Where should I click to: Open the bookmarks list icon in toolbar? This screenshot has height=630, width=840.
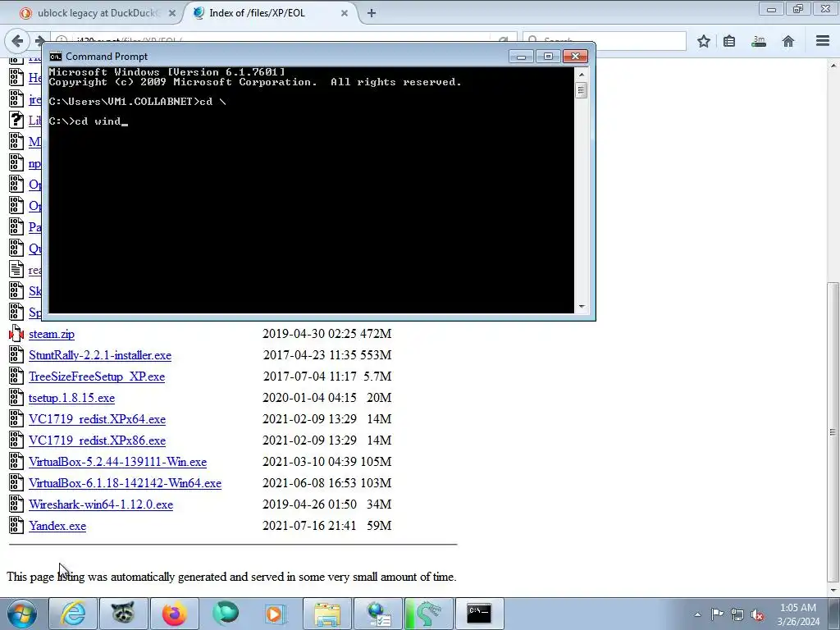click(729, 41)
